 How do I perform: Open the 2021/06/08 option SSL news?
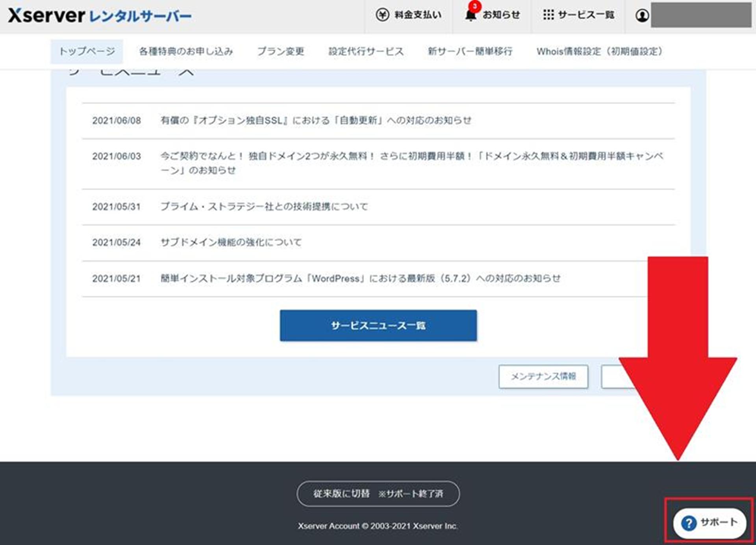316,120
